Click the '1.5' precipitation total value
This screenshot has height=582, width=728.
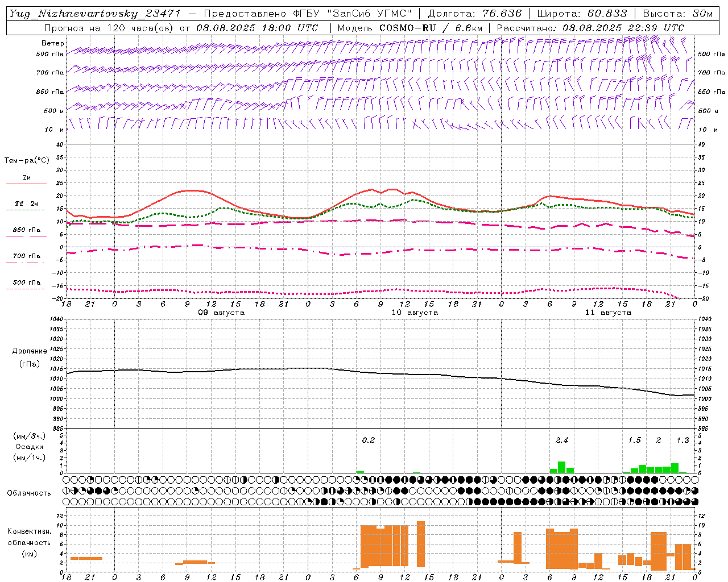click(x=634, y=440)
